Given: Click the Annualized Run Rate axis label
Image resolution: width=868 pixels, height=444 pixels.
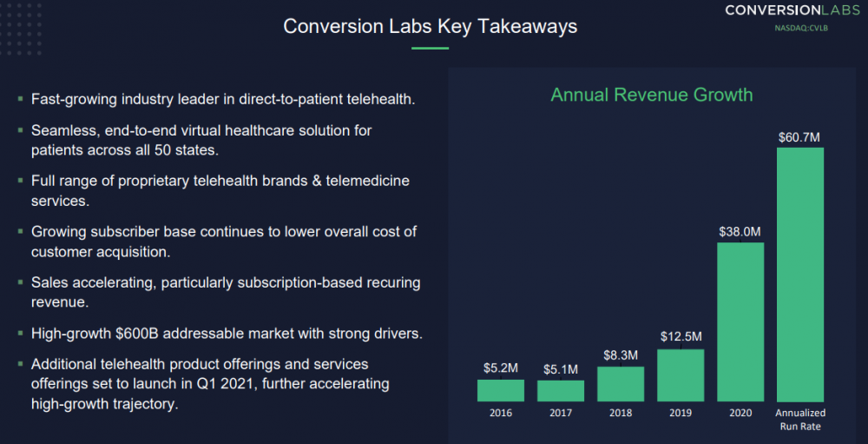Looking at the screenshot, I should coord(800,419).
